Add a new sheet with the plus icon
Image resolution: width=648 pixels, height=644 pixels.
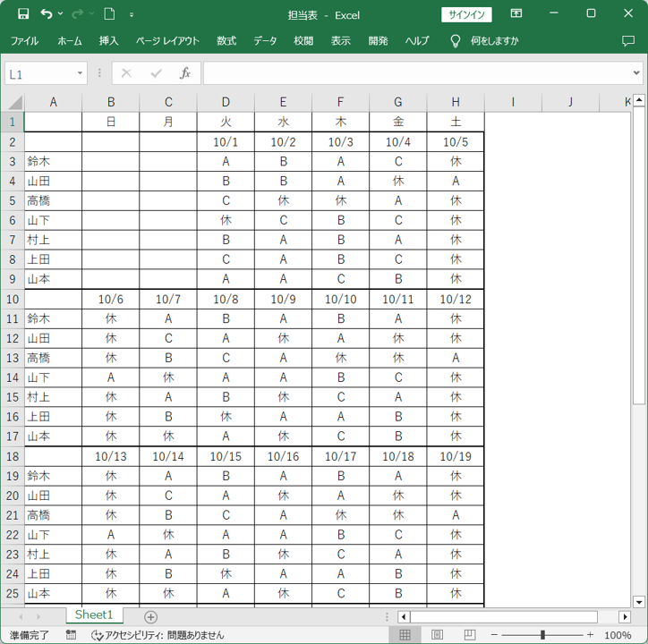tap(150, 617)
